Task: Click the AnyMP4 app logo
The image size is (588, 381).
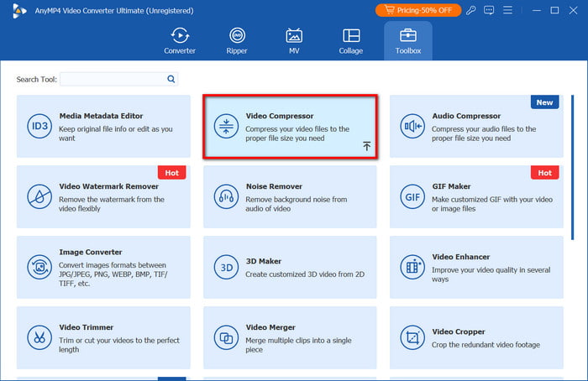Action: tap(18, 10)
